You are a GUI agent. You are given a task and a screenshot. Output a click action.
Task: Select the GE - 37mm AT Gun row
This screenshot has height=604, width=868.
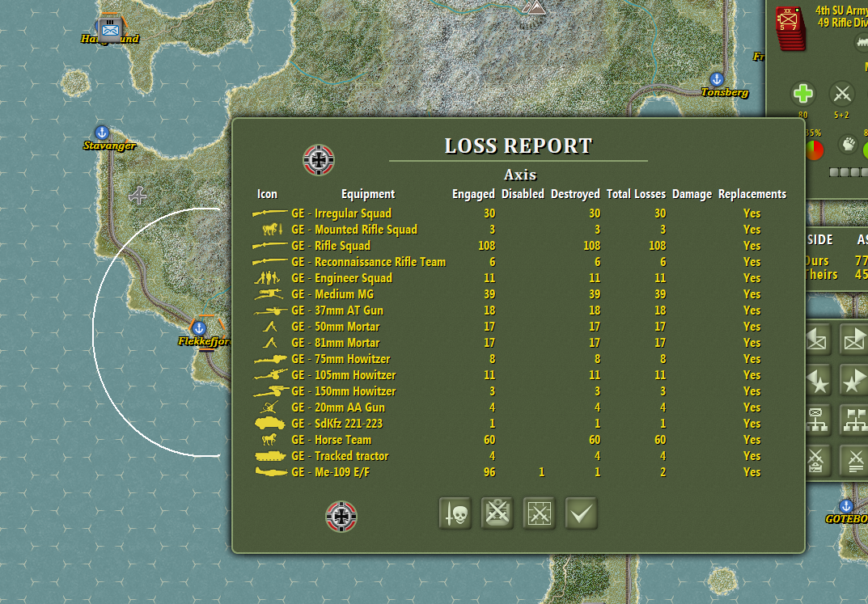coord(519,310)
